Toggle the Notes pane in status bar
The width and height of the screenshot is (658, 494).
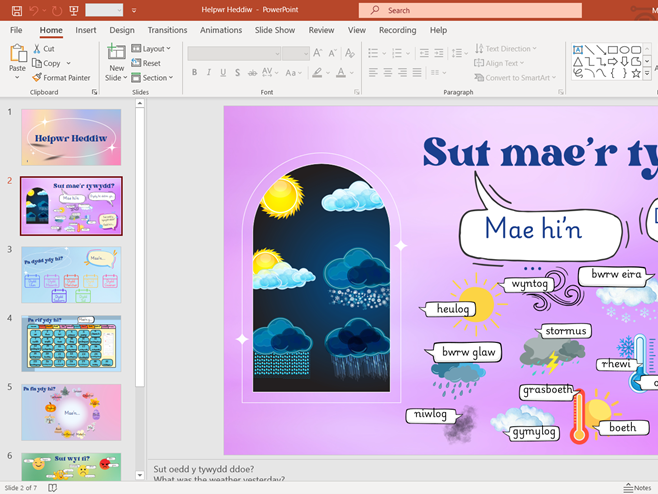[636, 488]
